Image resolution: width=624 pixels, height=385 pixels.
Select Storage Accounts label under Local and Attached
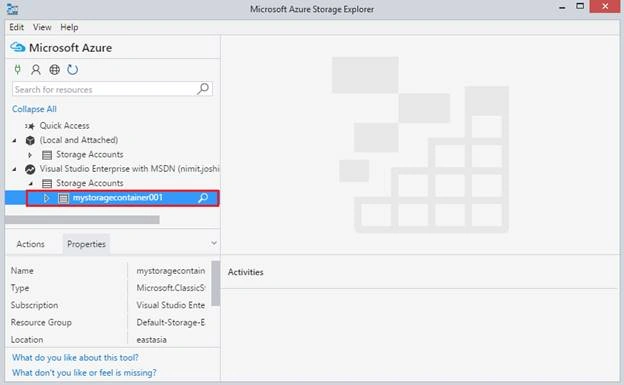coord(90,154)
